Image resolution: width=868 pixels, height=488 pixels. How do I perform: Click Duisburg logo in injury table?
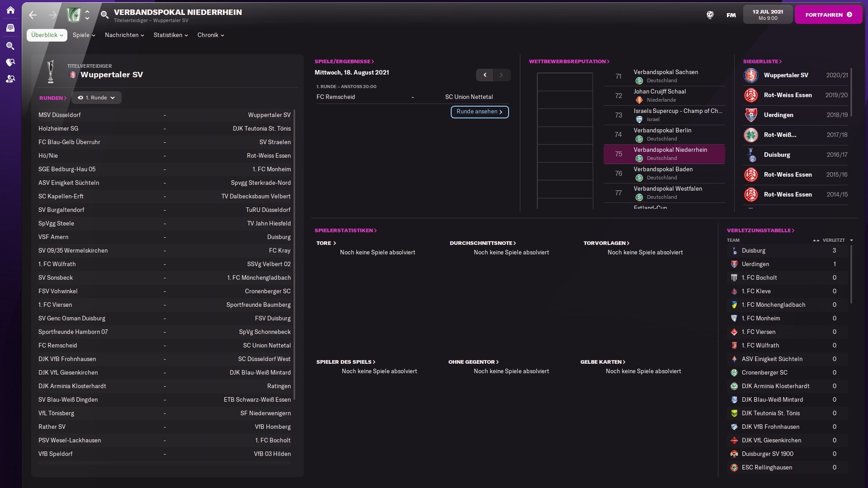click(x=734, y=251)
